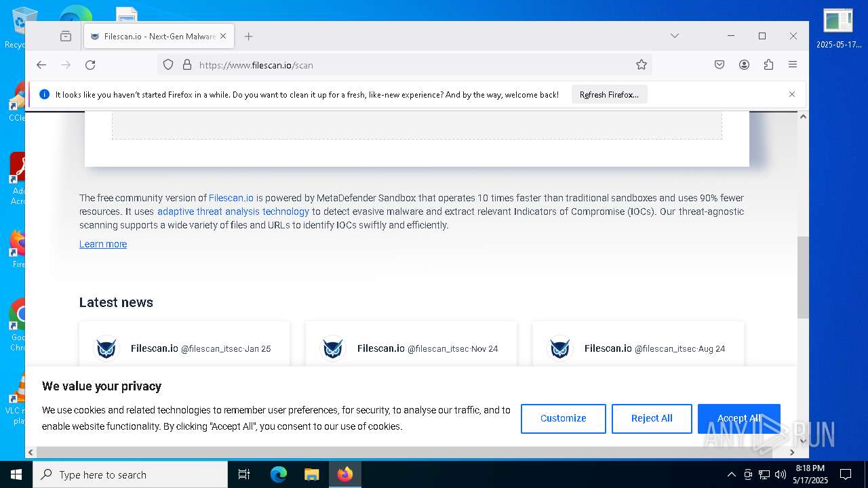The width and height of the screenshot is (868, 488).
Task: Follow the Filescan.io link in the description
Action: [x=231, y=198]
